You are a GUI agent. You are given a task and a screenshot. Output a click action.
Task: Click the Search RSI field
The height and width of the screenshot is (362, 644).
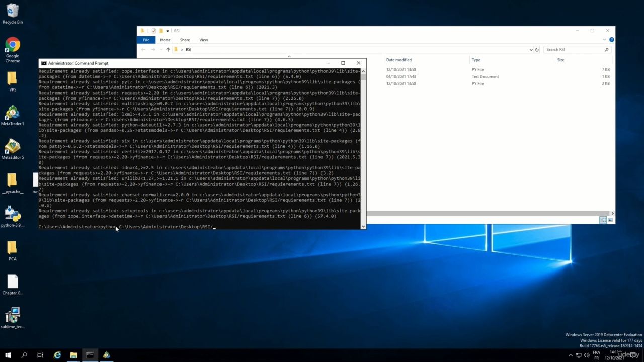[574, 50]
